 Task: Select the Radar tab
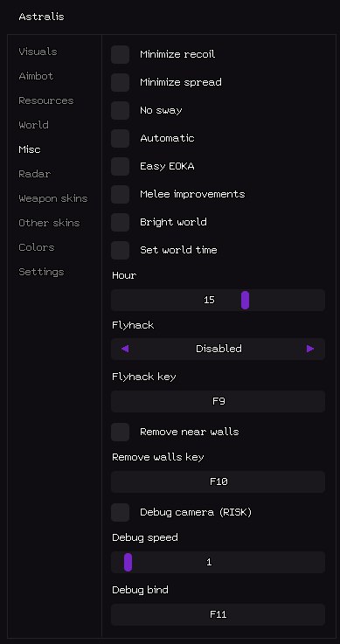tap(34, 174)
